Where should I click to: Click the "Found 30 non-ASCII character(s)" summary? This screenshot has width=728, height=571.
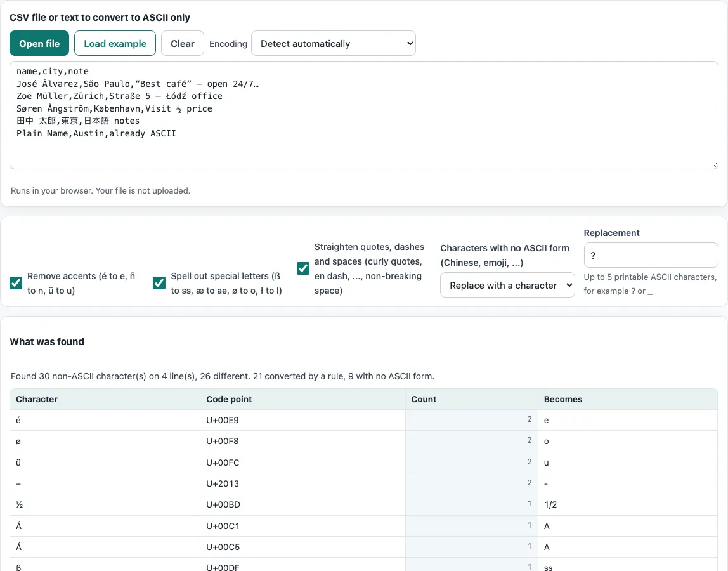click(x=223, y=376)
